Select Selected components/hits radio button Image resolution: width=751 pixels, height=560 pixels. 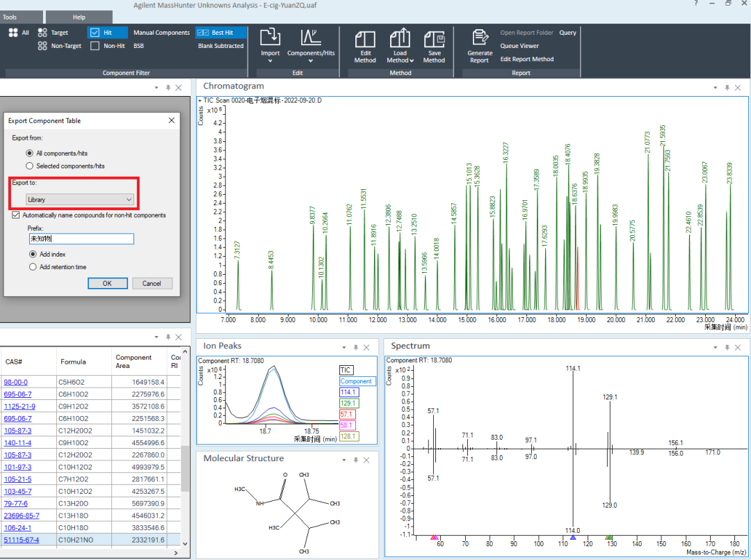pos(30,166)
